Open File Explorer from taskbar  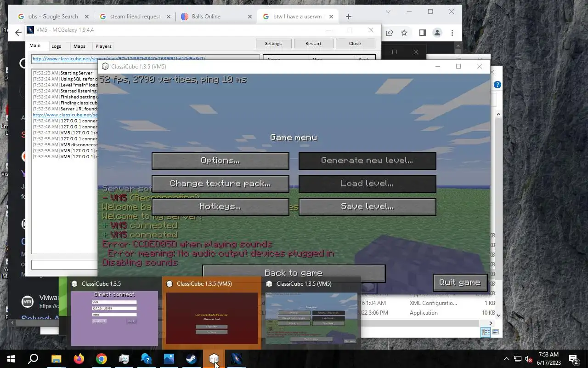[56, 359]
